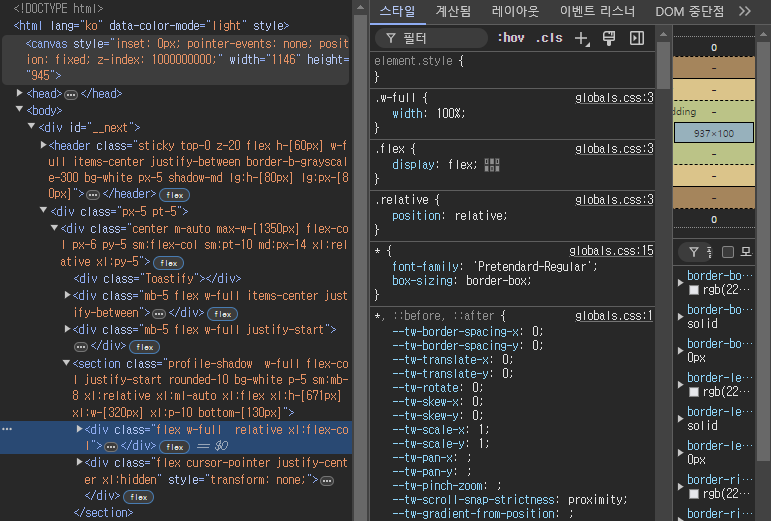Collapse the body element node
This screenshot has height=521, width=771.
20,109
